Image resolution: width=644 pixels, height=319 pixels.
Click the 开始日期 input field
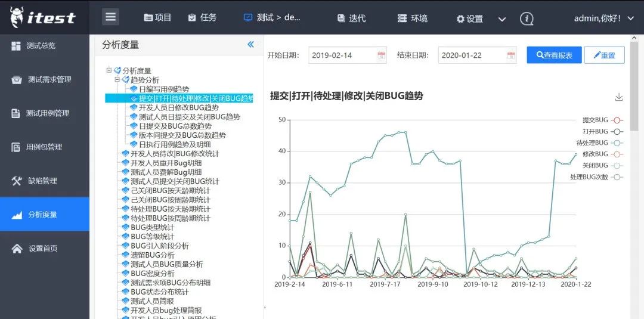(348, 55)
